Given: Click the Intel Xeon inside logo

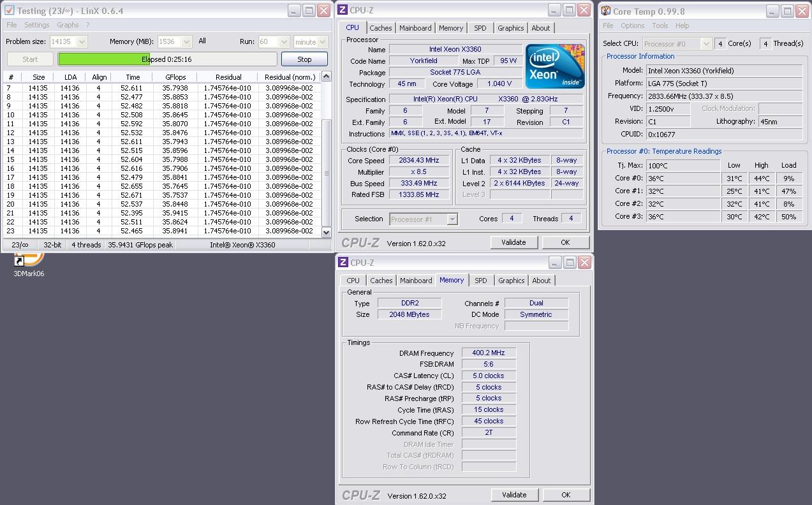Looking at the screenshot, I should 555,66.
